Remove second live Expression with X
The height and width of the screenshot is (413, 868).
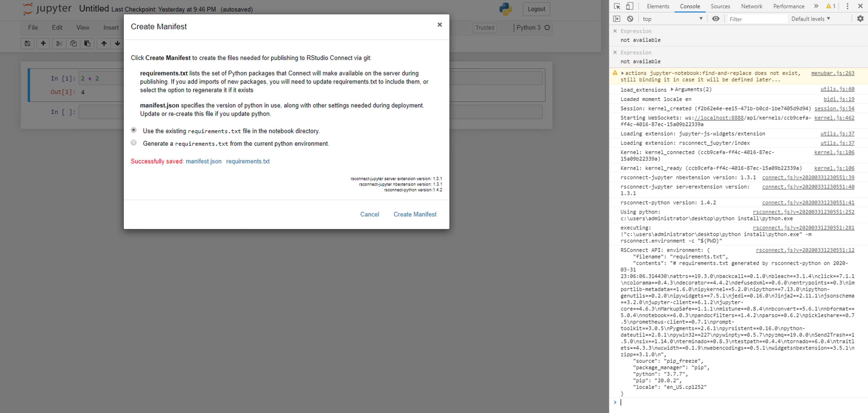point(615,53)
